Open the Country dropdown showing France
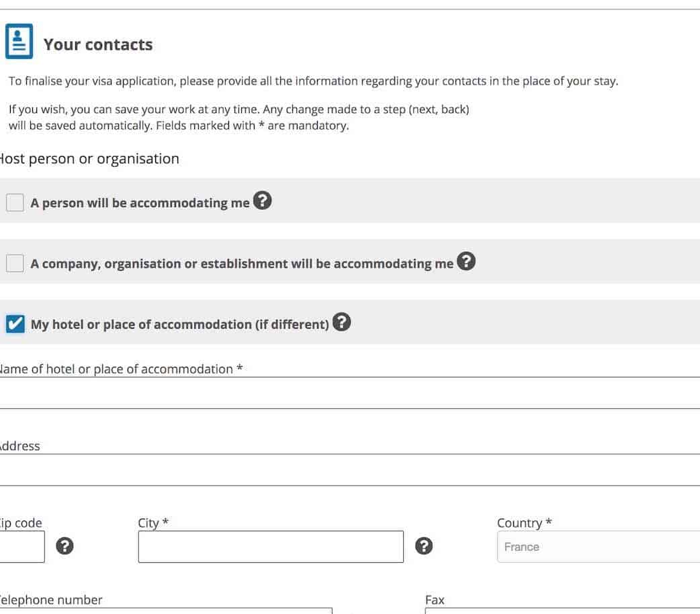 click(598, 547)
